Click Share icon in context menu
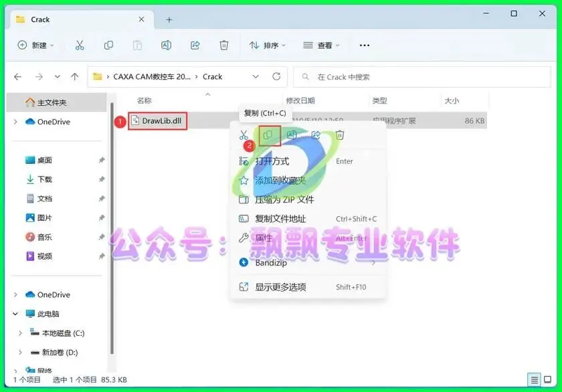This screenshot has height=392, width=562. pyautogui.click(x=316, y=135)
